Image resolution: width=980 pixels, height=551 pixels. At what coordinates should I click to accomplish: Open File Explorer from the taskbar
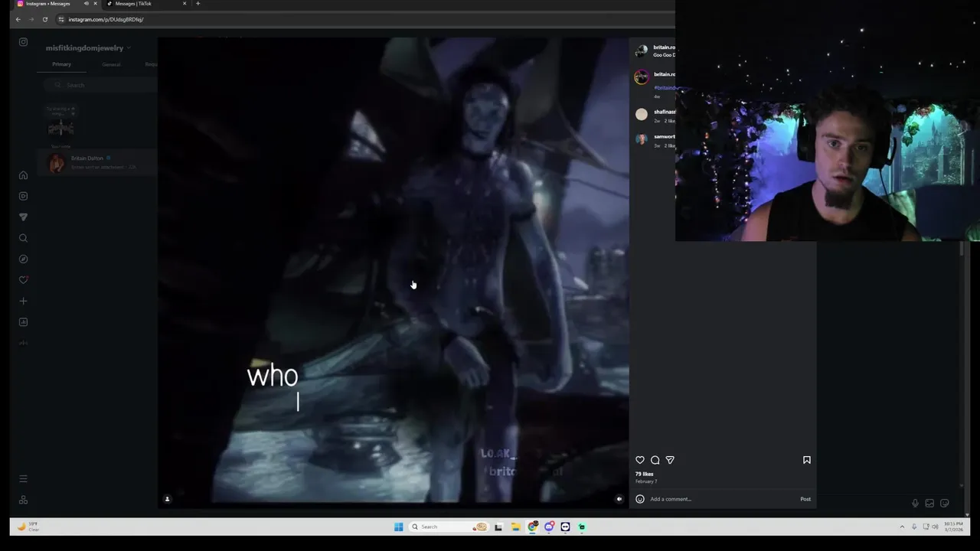coord(515,527)
